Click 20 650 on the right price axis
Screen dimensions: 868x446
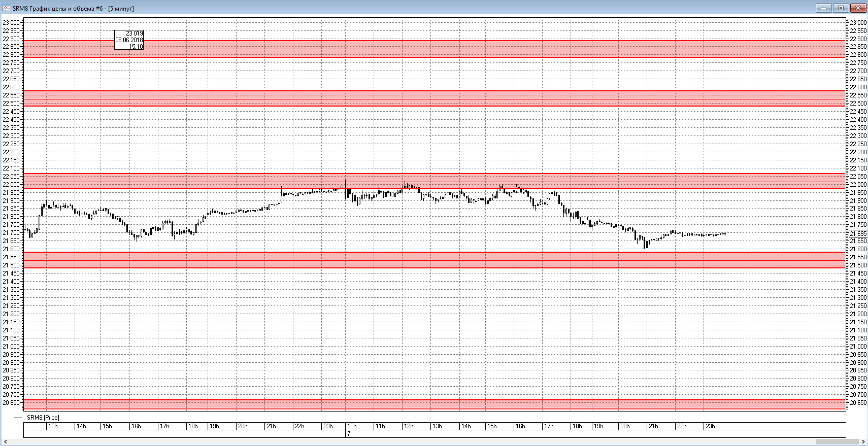[858, 403]
